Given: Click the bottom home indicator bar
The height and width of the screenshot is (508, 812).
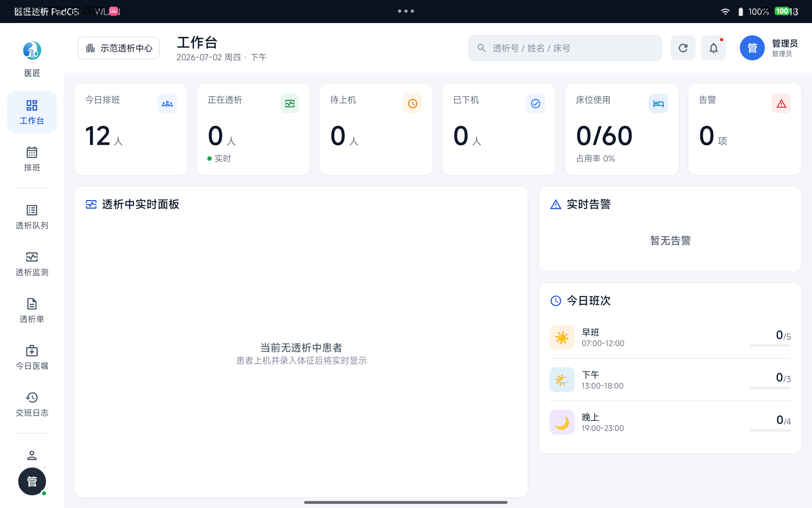Looking at the screenshot, I should (x=406, y=502).
